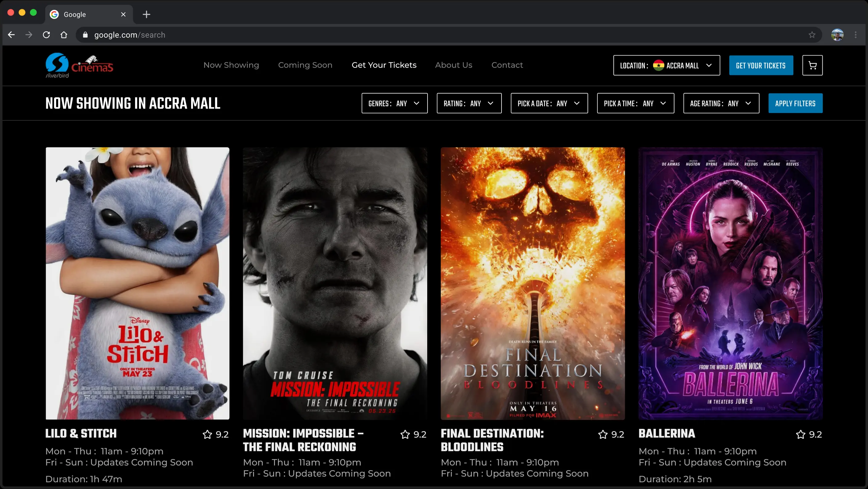The image size is (868, 489).
Task: Click the blue Get Your Tickets button
Action: pyautogui.click(x=761, y=65)
